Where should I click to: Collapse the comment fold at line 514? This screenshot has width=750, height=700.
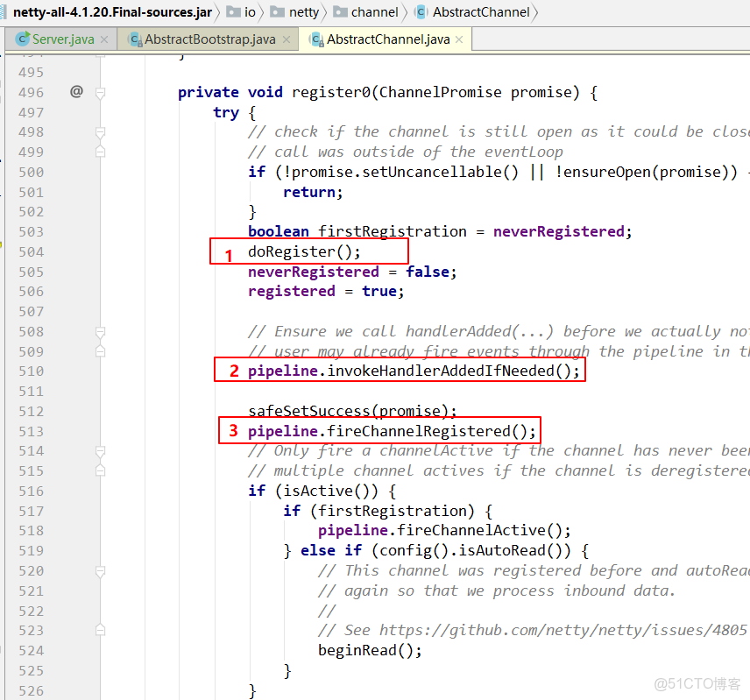100,451
